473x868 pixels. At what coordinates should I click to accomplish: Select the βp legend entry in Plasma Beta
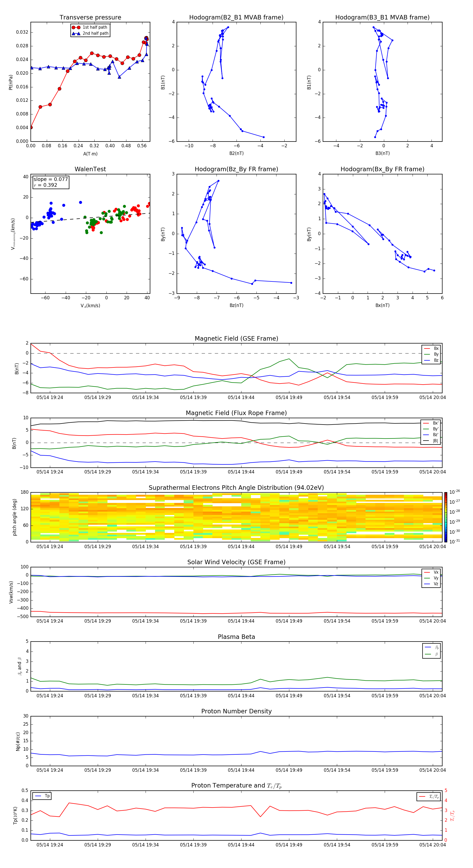point(431,647)
